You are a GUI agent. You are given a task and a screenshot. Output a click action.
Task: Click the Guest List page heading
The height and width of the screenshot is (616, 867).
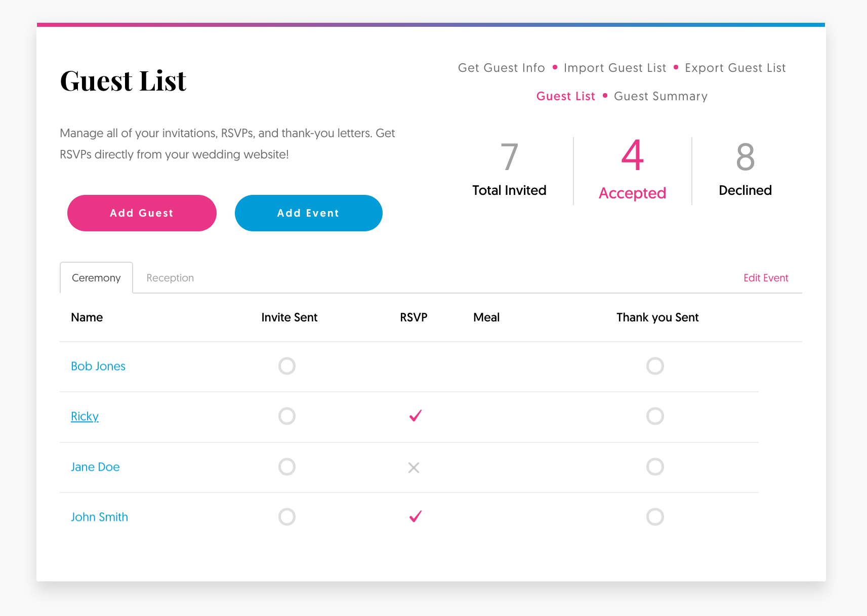(123, 81)
